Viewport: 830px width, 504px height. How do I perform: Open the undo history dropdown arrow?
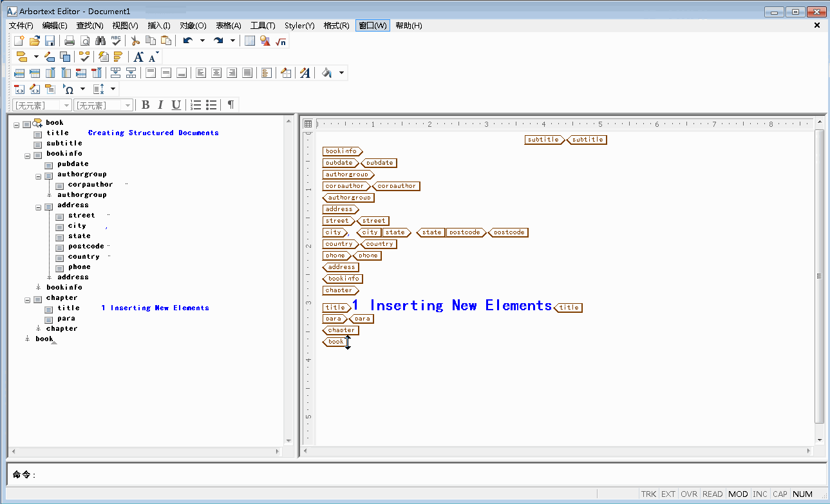pyautogui.click(x=202, y=41)
